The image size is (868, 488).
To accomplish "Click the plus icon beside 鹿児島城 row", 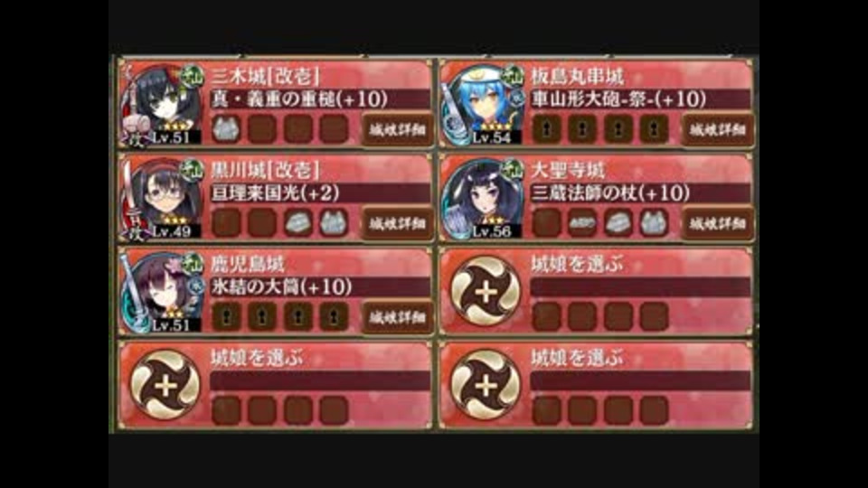I will (485, 291).
